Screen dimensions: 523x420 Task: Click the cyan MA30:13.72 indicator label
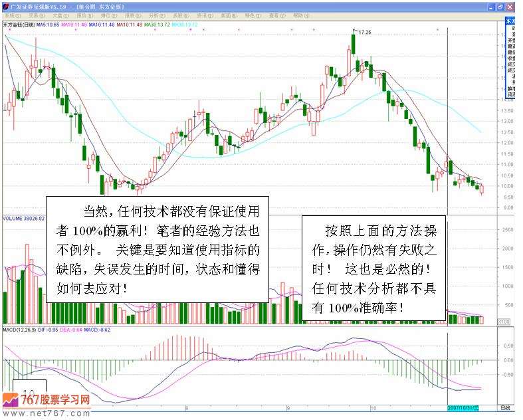(x=185, y=25)
